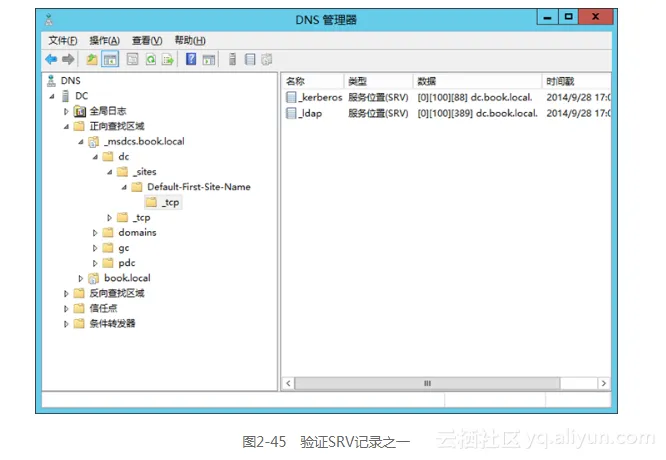Sort by the 类型 column header
This screenshot has width=666, height=460.
(378, 81)
